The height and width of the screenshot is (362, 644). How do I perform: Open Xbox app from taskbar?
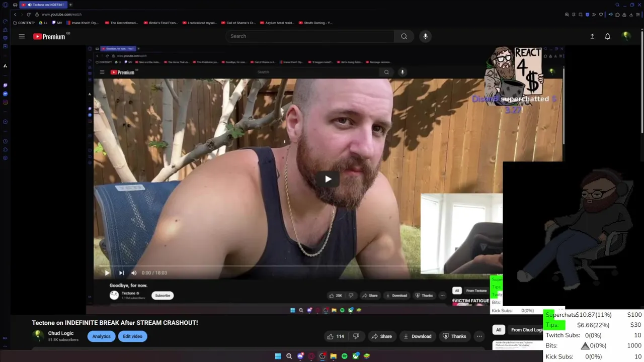point(356,356)
